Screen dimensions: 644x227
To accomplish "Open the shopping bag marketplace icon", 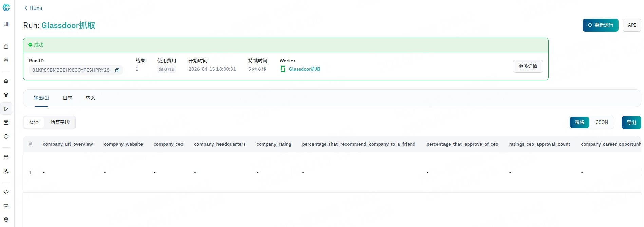I will 6,46.
